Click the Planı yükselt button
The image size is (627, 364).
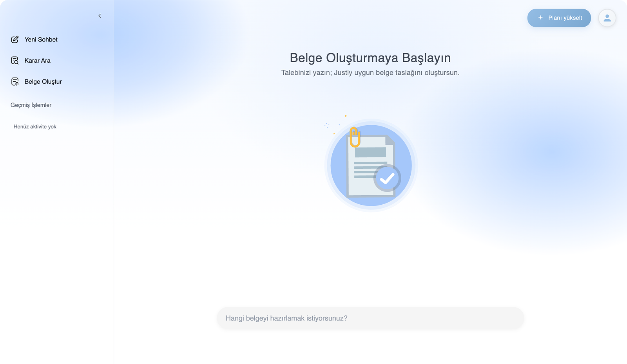pyautogui.click(x=559, y=18)
